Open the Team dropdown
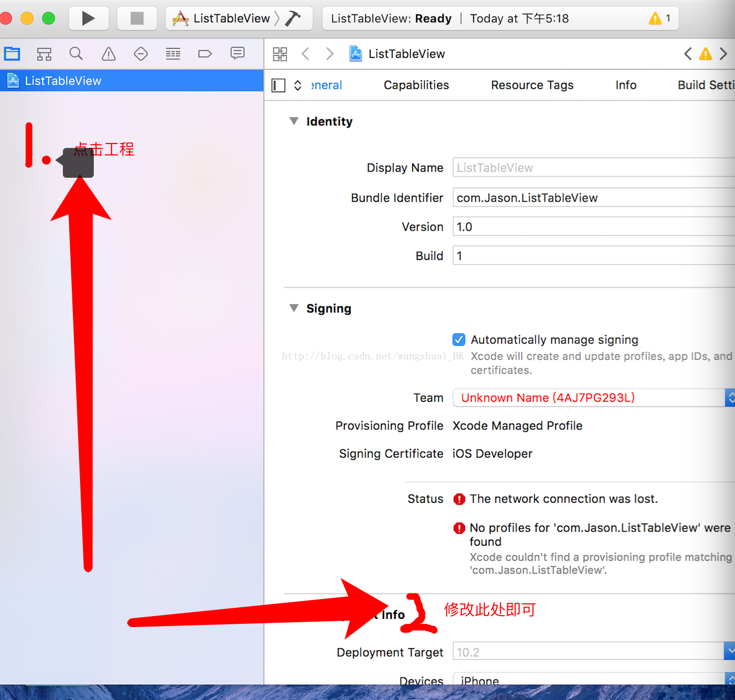 pyautogui.click(x=594, y=397)
